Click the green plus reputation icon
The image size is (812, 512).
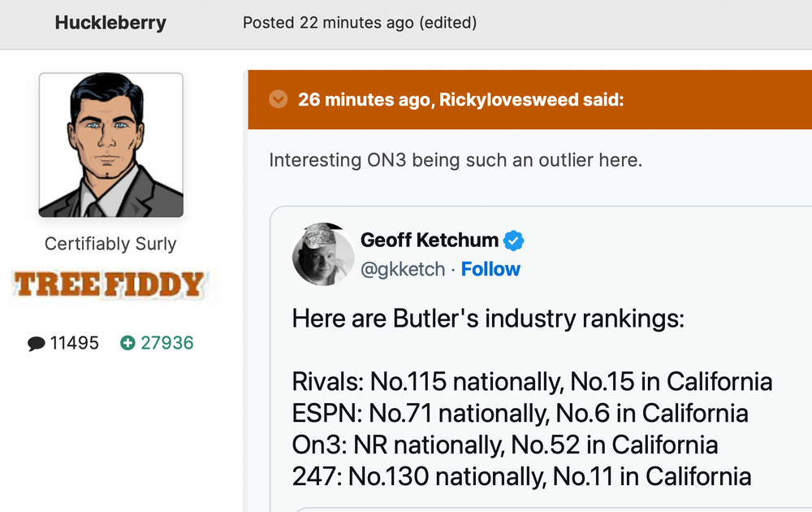(x=127, y=344)
